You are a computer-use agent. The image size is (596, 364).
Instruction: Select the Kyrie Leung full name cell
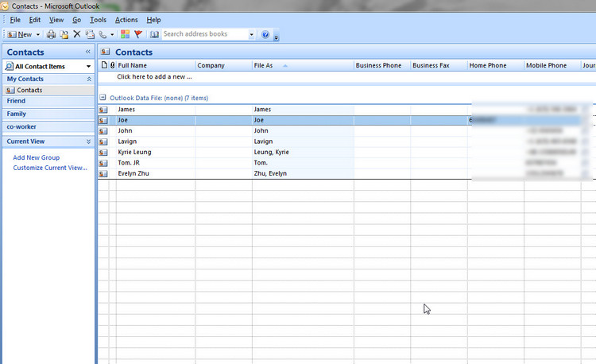pos(156,152)
